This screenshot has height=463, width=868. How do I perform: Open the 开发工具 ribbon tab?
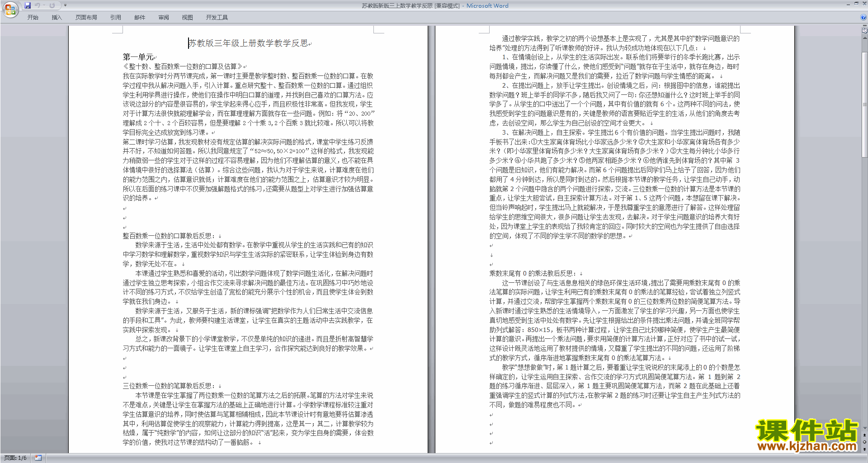click(217, 18)
